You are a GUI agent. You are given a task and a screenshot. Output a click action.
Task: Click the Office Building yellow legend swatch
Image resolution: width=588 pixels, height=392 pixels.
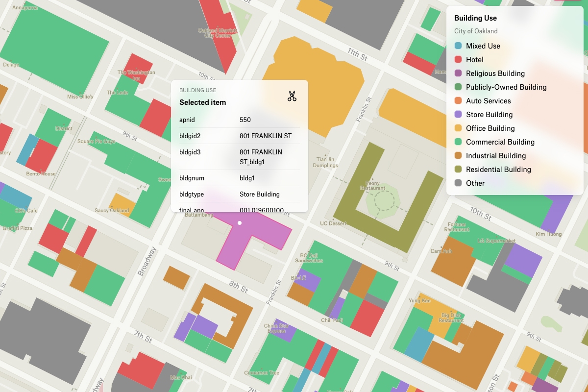(458, 128)
